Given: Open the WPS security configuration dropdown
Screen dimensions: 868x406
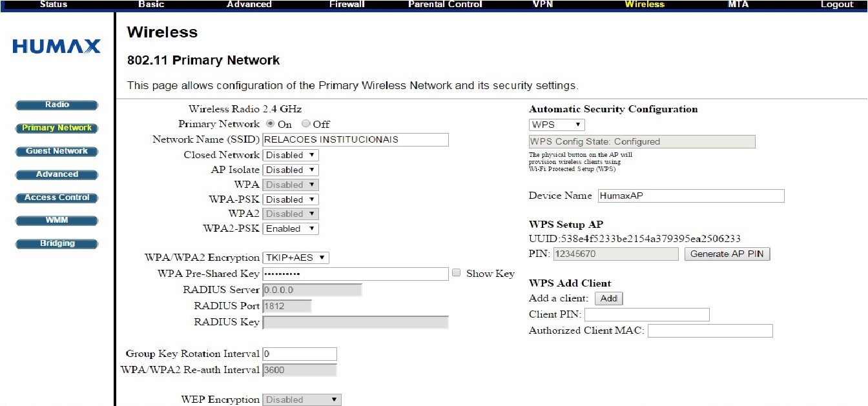Looking at the screenshot, I should tap(556, 125).
